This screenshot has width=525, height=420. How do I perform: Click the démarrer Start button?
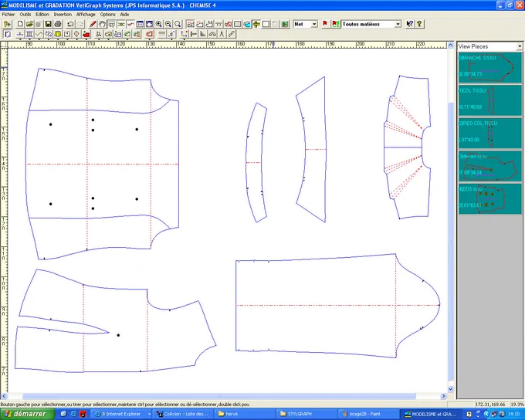click(28, 414)
